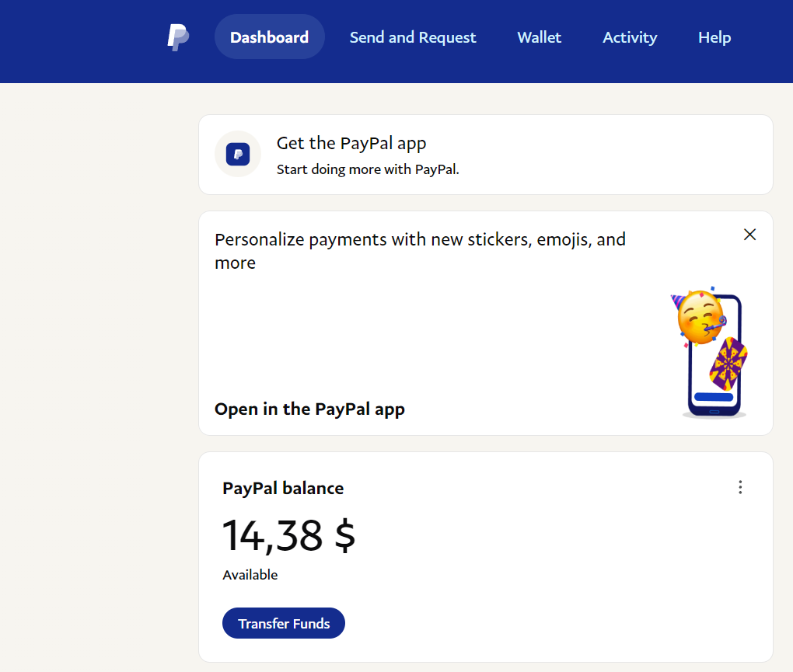The height and width of the screenshot is (672, 793).
Task: Dismiss the stickers and emojis promo
Action: pyautogui.click(x=749, y=235)
